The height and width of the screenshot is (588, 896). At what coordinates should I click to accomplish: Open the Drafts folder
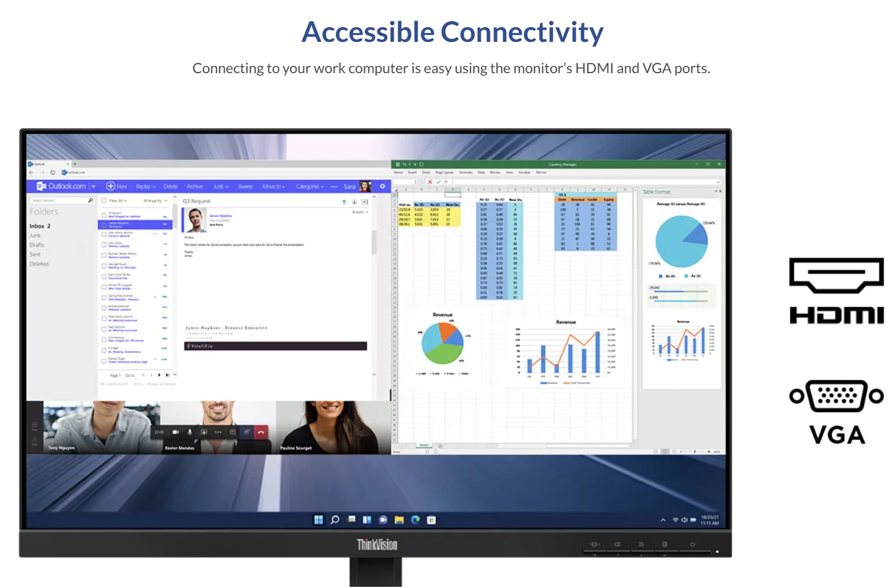point(37,245)
